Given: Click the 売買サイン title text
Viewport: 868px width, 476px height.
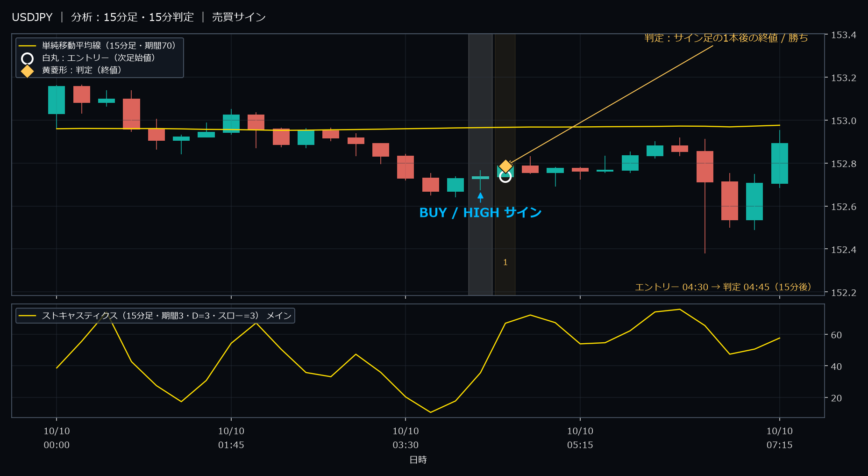Looking at the screenshot, I should (239, 17).
